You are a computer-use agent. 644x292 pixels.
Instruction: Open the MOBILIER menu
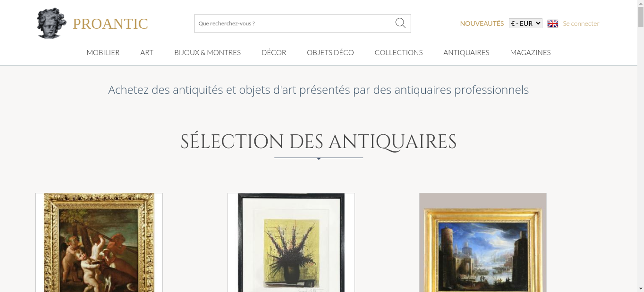coord(103,52)
